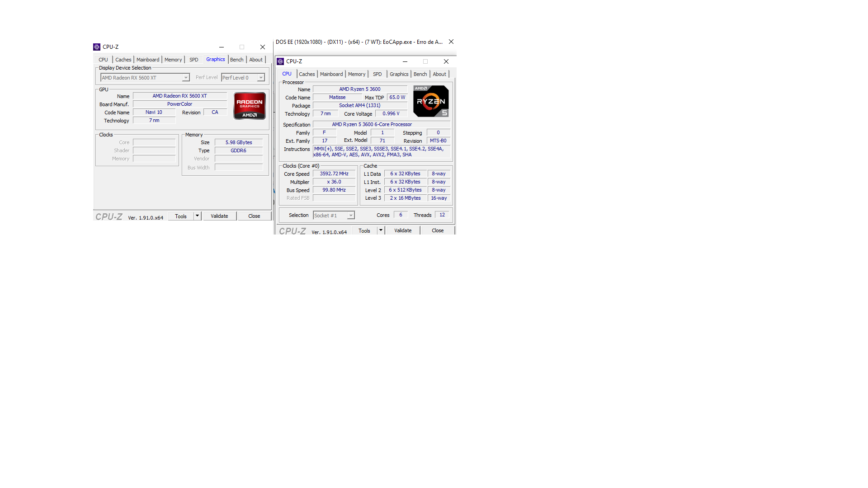The height and width of the screenshot is (488, 868).
Task: Click the Matisse code name field
Action: (x=337, y=97)
